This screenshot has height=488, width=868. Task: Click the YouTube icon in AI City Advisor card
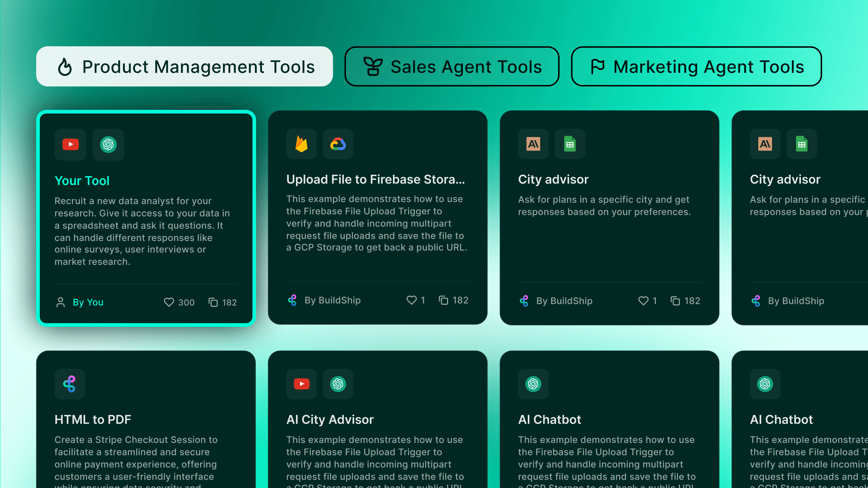click(302, 384)
